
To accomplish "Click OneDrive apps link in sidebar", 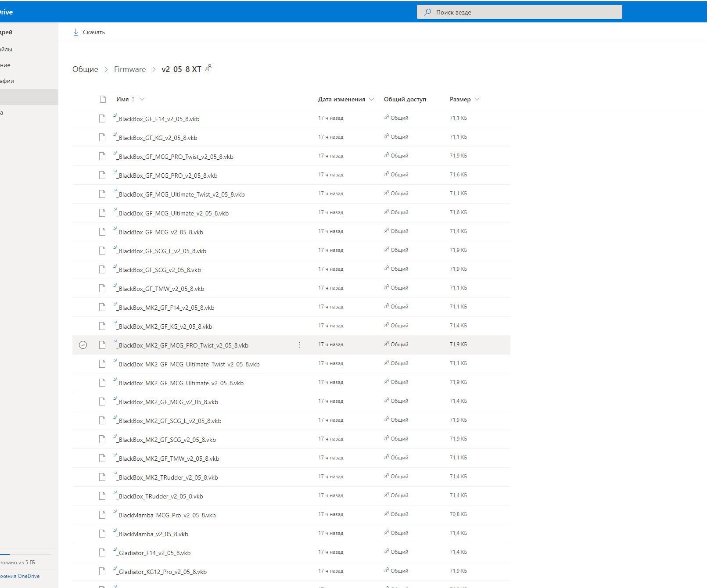I will point(20,576).
